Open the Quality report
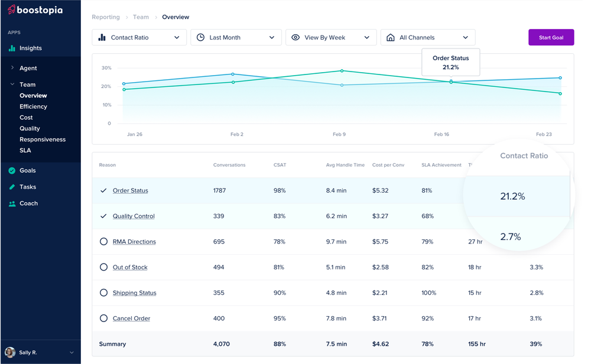This screenshot has width=591, height=364. pos(30,128)
